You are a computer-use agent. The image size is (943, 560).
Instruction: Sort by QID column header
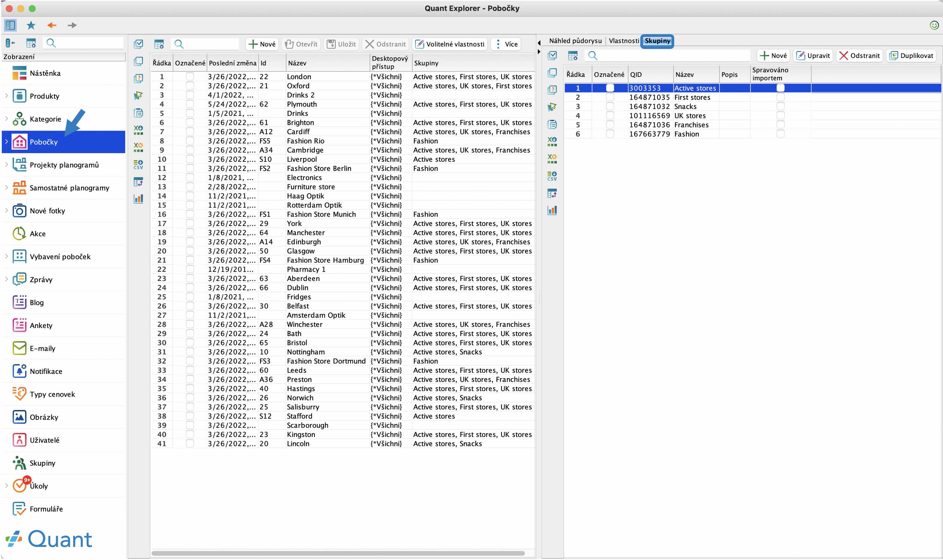pos(650,74)
